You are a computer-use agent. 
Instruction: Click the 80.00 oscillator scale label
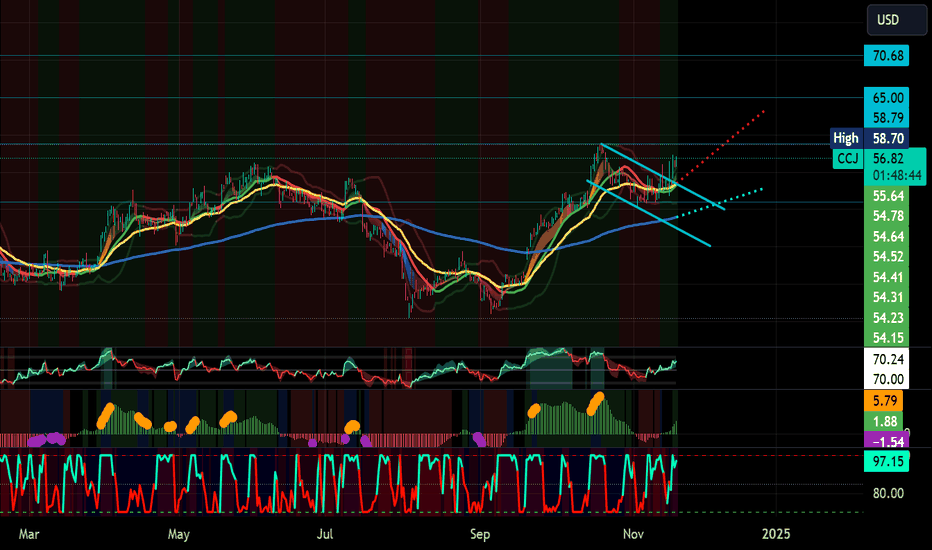[x=888, y=494]
